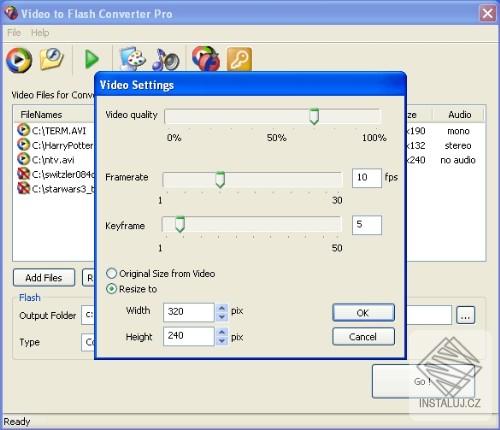Click the media player add-video toolbar icon
The image size is (500, 430).
tap(19, 60)
